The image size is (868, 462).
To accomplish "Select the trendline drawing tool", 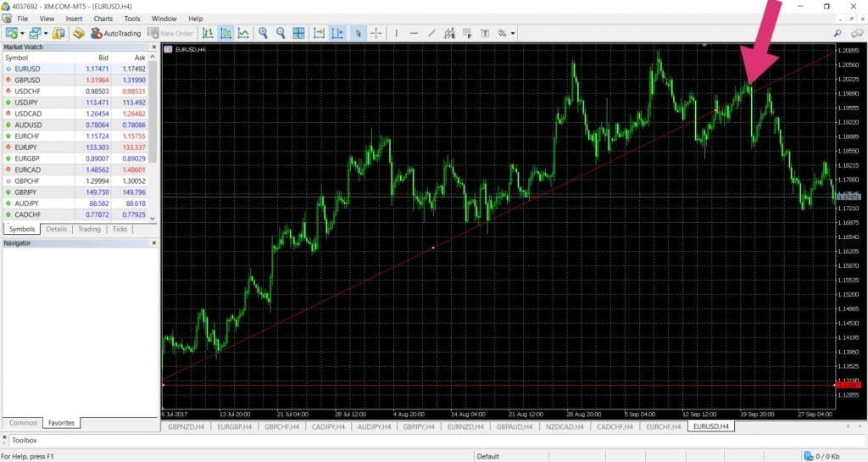I will coord(431,33).
